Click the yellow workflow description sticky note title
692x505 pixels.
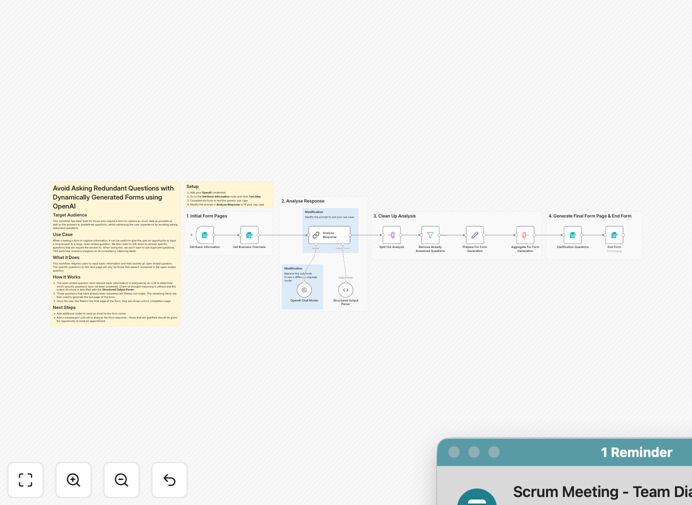pos(113,197)
